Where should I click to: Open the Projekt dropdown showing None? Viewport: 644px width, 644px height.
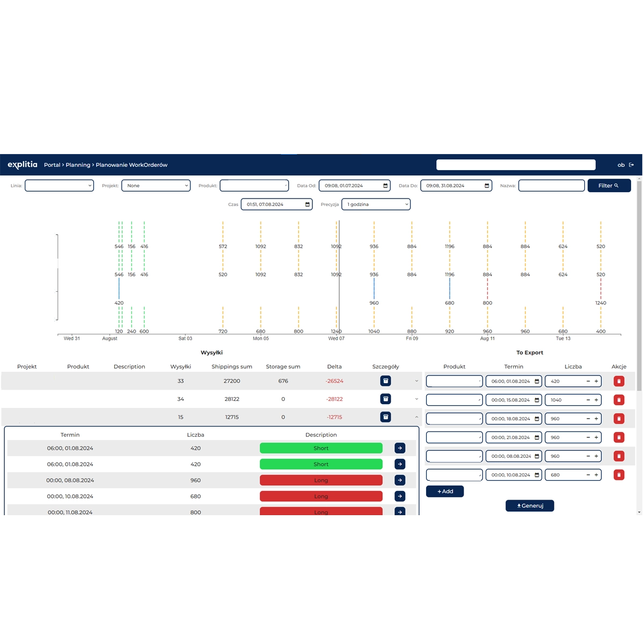pos(156,186)
